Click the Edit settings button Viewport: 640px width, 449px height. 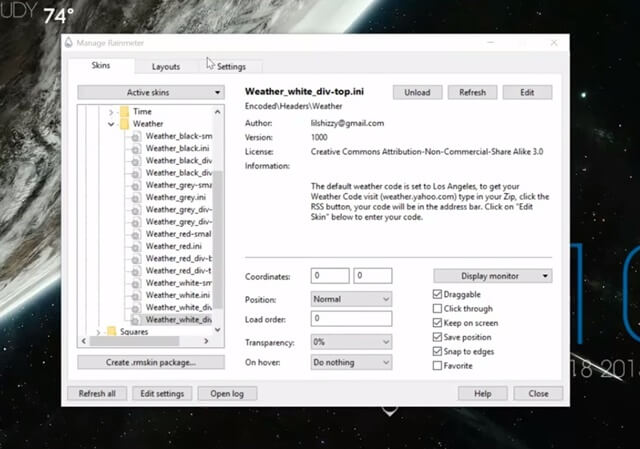[x=162, y=393]
